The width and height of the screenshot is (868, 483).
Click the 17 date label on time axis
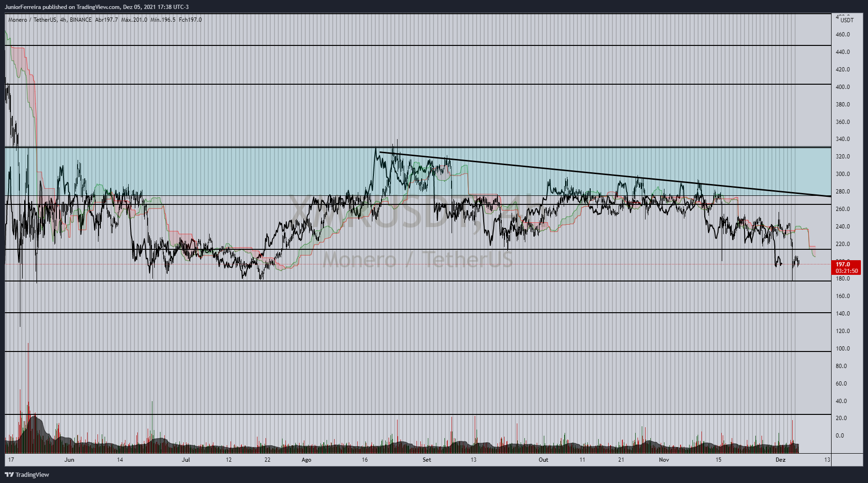click(11, 460)
